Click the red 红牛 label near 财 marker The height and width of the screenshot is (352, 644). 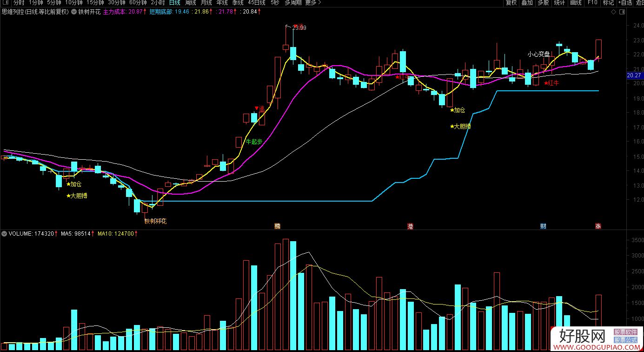pyautogui.click(x=551, y=83)
